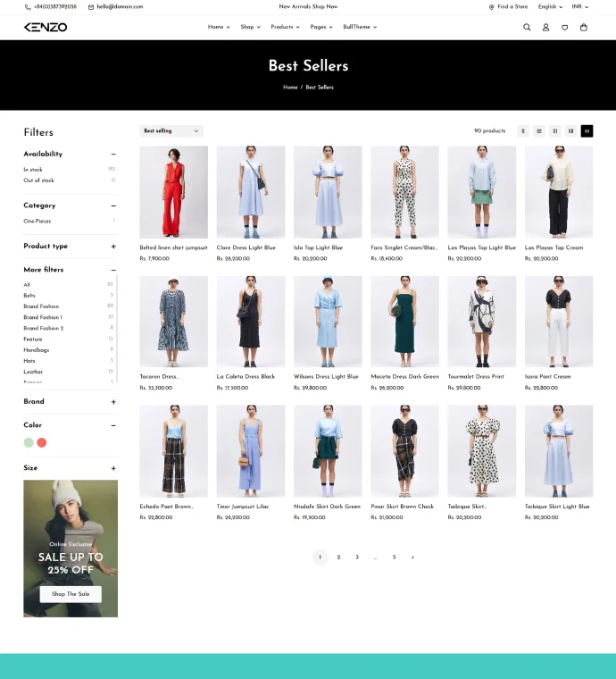The width and height of the screenshot is (616, 679).
Task: Open the English language dropdown
Action: pos(550,6)
